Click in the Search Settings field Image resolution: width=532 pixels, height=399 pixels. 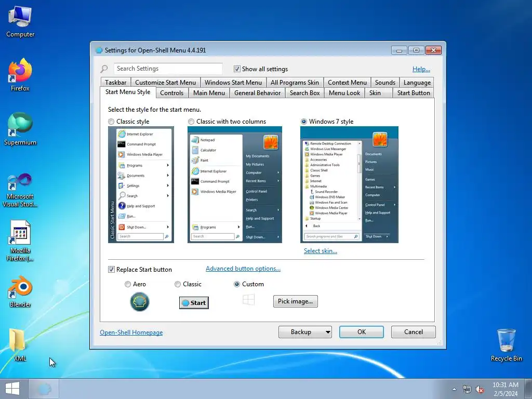[x=168, y=69]
